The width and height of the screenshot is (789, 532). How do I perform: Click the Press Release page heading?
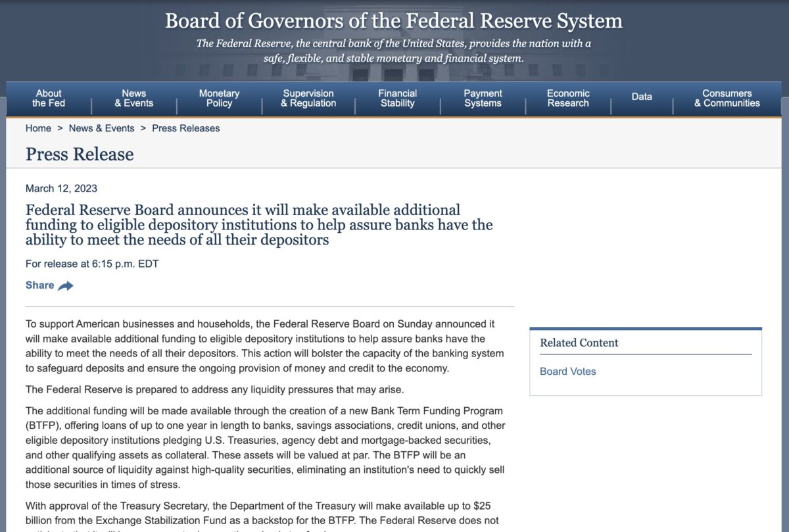(80, 154)
